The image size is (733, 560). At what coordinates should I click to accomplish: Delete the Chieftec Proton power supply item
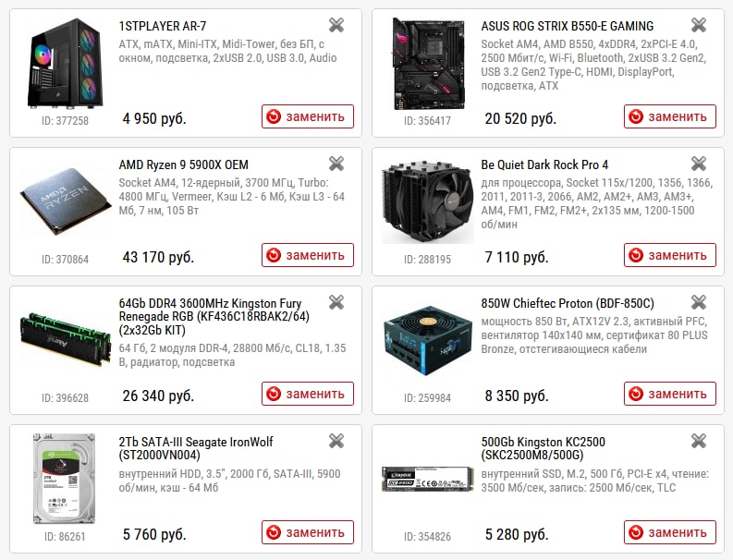[x=699, y=302]
